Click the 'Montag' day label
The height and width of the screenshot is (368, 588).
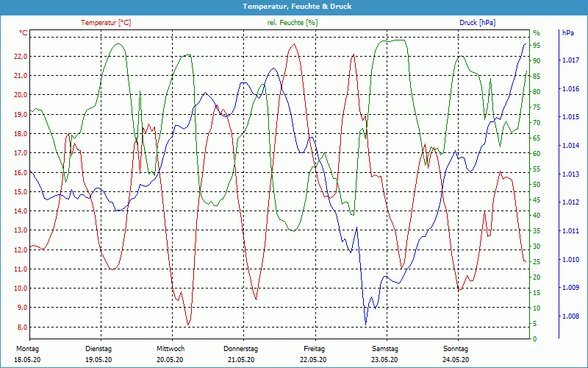pyautogui.click(x=27, y=349)
